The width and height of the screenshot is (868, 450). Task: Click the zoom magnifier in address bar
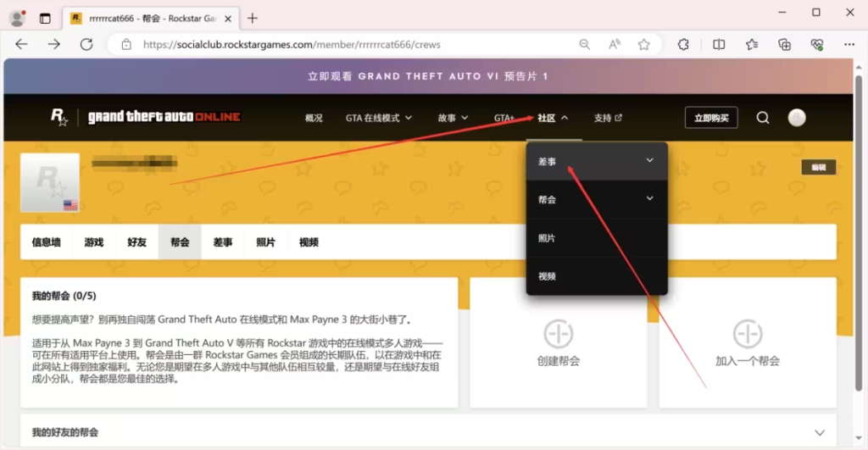pyautogui.click(x=584, y=44)
